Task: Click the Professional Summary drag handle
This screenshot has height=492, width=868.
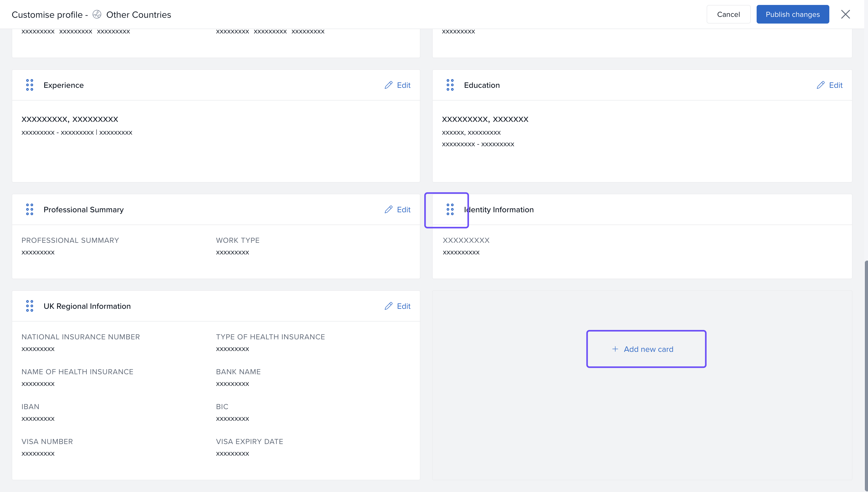Action: pyautogui.click(x=29, y=209)
